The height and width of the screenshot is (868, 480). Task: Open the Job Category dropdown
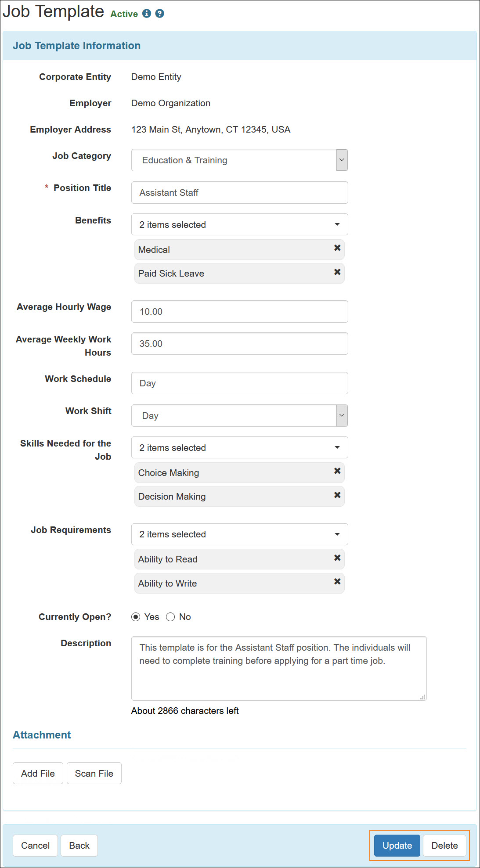click(x=341, y=160)
